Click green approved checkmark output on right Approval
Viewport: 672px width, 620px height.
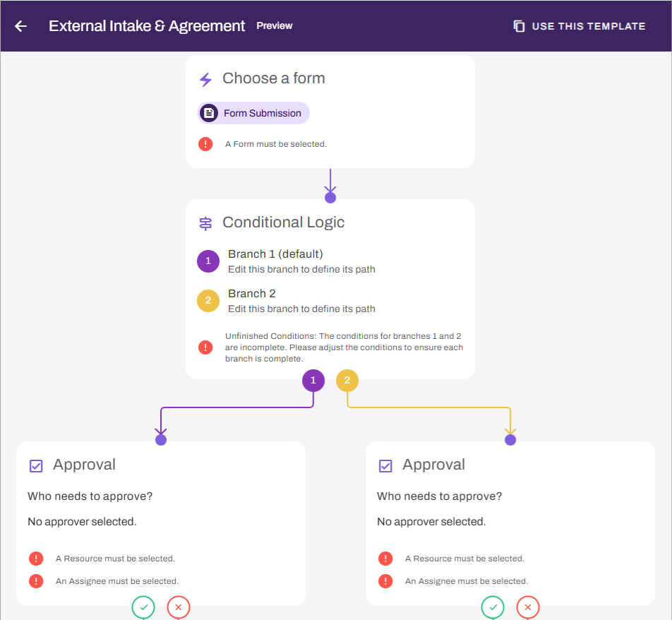coord(493,607)
